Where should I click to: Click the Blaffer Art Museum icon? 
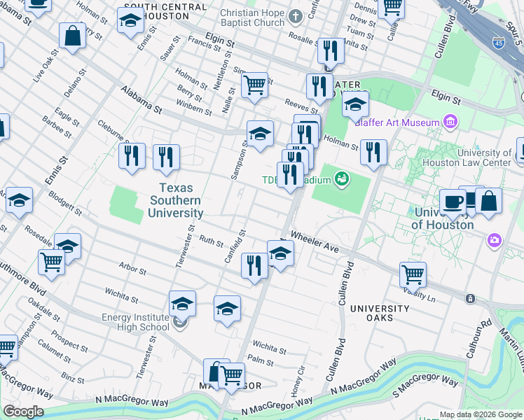(450, 122)
